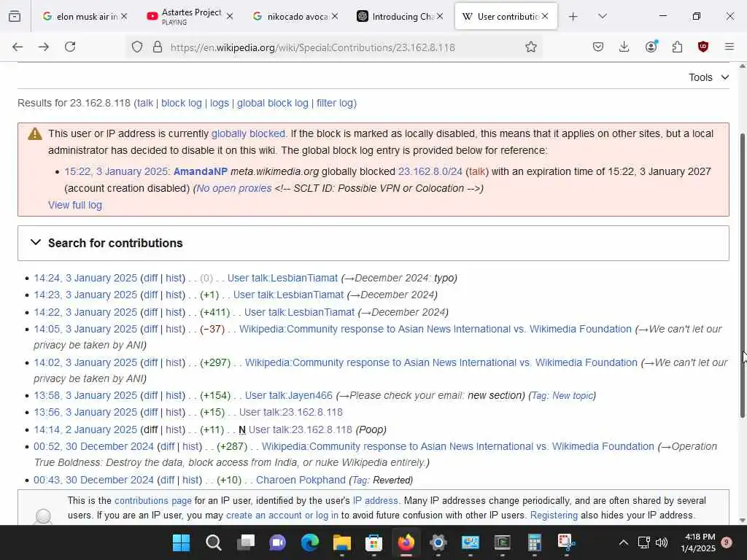The width and height of the screenshot is (747, 560).
Task: Open the Tools dropdown menu
Action: tap(708, 77)
